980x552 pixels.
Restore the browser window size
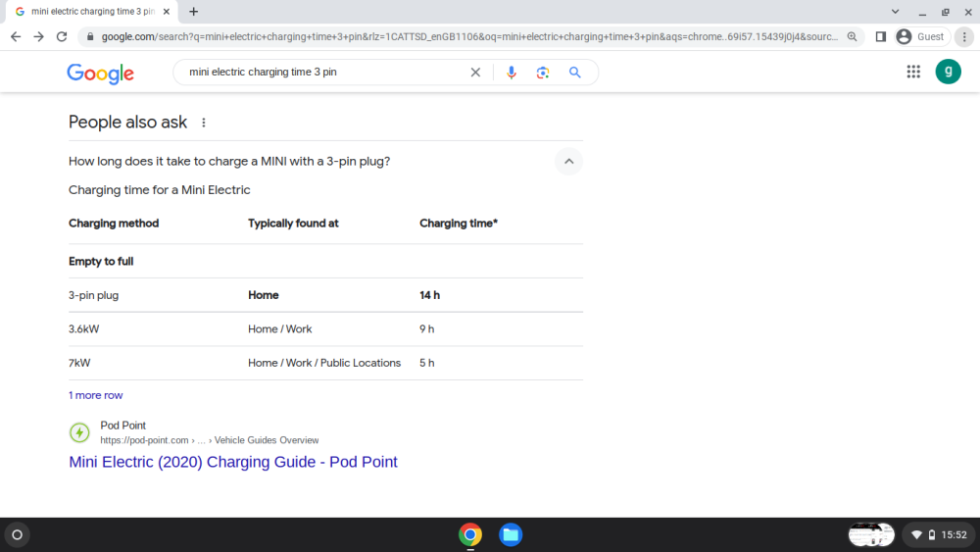click(x=946, y=11)
